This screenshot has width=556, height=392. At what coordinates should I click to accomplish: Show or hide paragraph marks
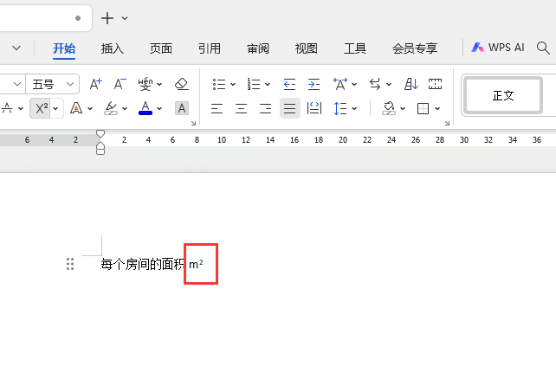tap(435, 84)
